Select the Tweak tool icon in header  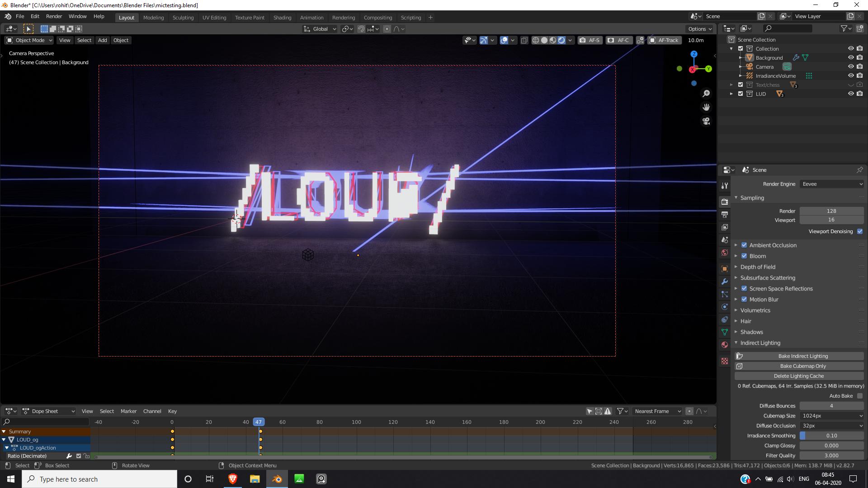pos(28,29)
